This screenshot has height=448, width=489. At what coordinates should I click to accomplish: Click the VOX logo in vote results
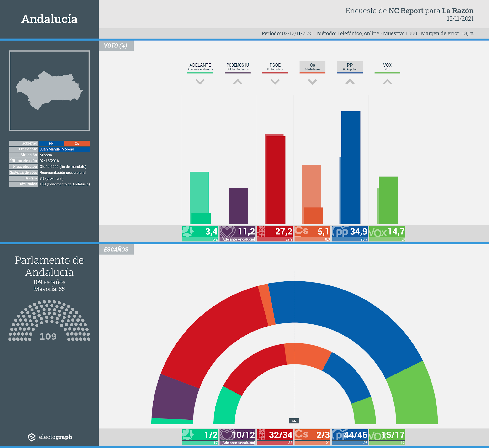[x=378, y=232]
